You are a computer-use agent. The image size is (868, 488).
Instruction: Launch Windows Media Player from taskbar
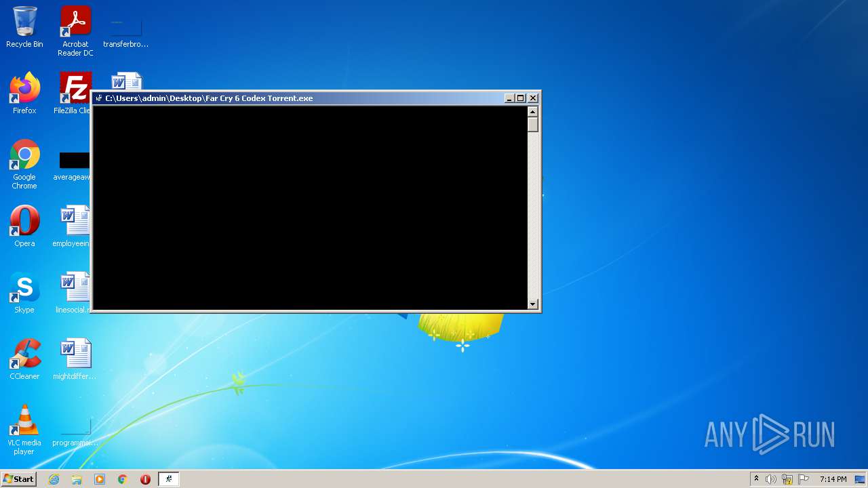(100, 479)
